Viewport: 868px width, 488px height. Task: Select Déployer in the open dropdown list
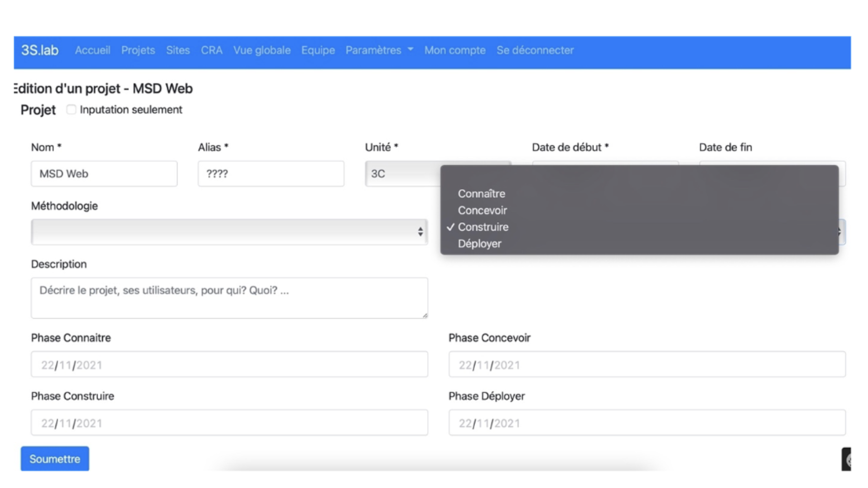click(x=480, y=243)
